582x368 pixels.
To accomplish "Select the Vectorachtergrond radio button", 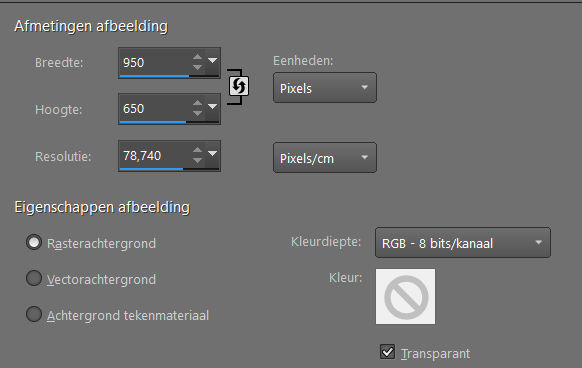I will [x=34, y=278].
